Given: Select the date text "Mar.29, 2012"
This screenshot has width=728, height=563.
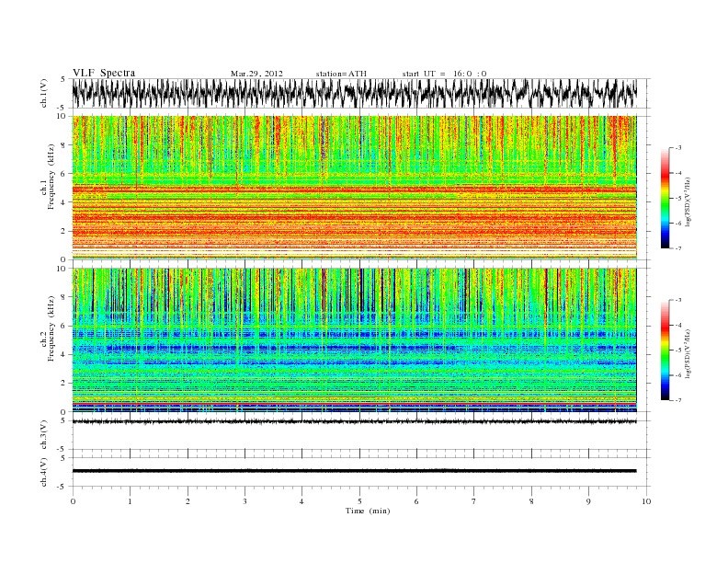Looking at the screenshot, I should [x=256, y=74].
